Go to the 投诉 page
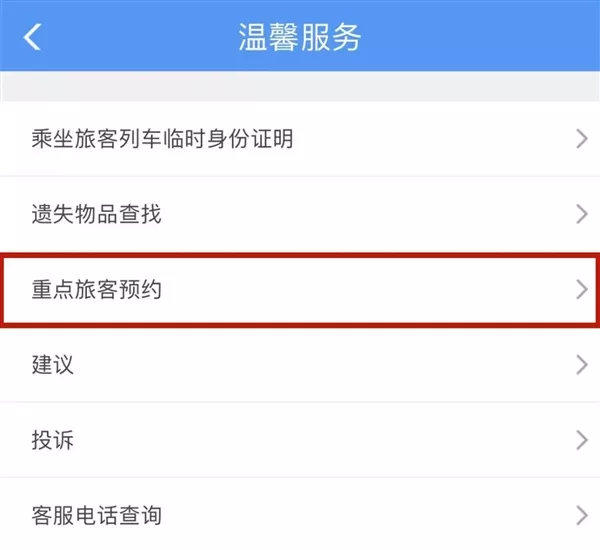 pyautogui.click(x=300, y=440)
